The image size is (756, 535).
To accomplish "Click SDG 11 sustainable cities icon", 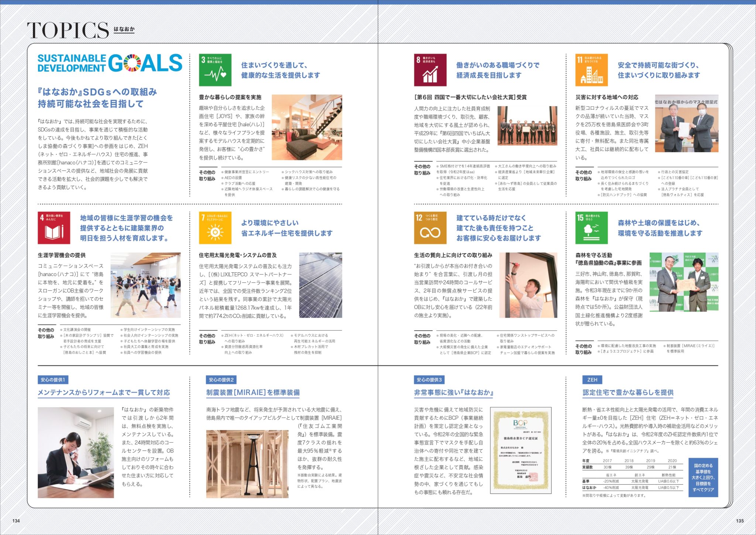I will (x=591, y=70).
